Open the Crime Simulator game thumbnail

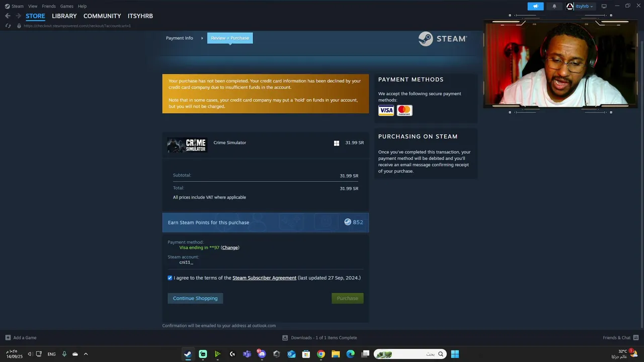point(187,145)
